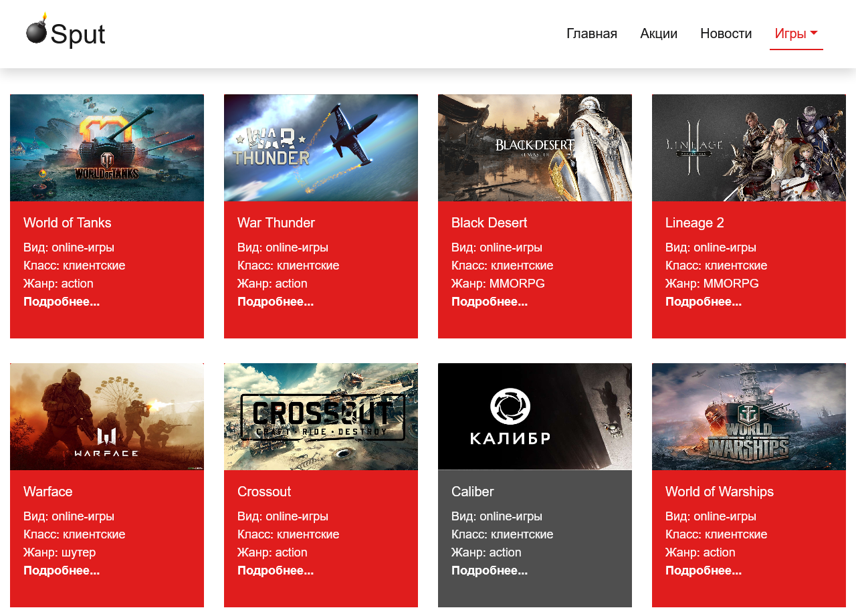Image resolution: width=856 pixels, height=616 pixels.
Task: Click 'Класс: клиентские' in Caliber card
Action: click(x=502, y=534)
